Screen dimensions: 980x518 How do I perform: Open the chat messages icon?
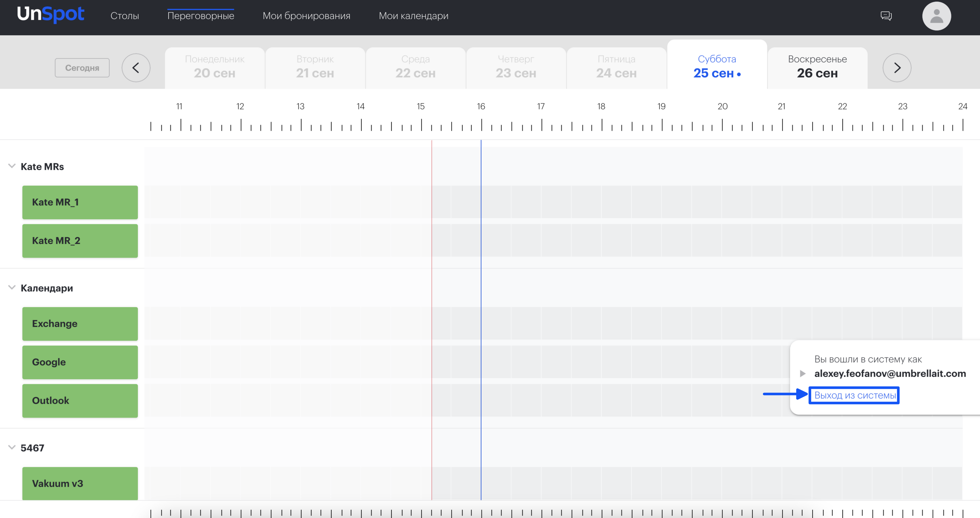(886, 15)
